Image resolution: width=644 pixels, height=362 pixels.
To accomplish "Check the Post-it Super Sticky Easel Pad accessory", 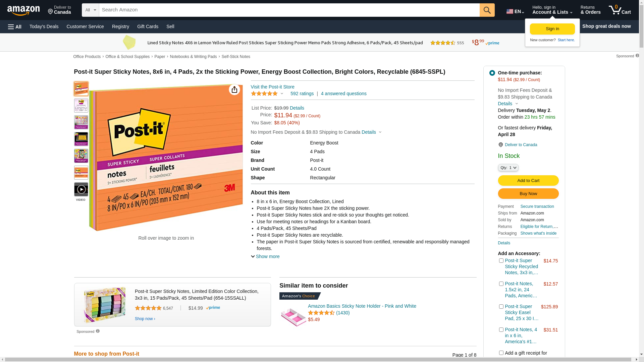I will (501, 306).
